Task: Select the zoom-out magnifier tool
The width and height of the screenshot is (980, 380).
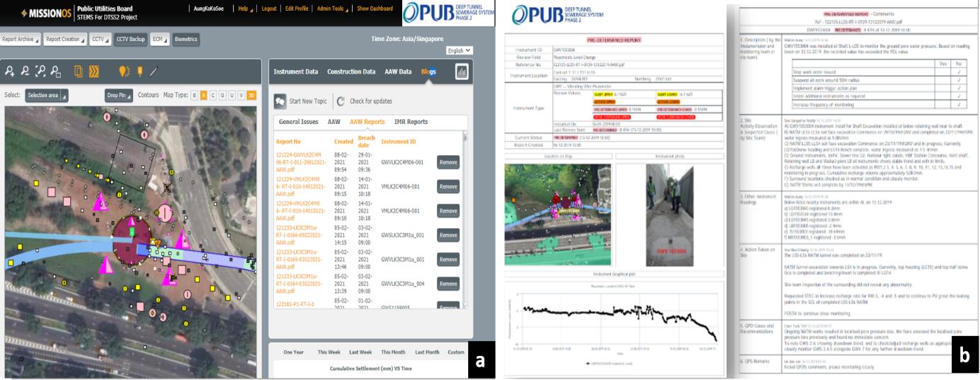Action: click(x=23, y=71)
